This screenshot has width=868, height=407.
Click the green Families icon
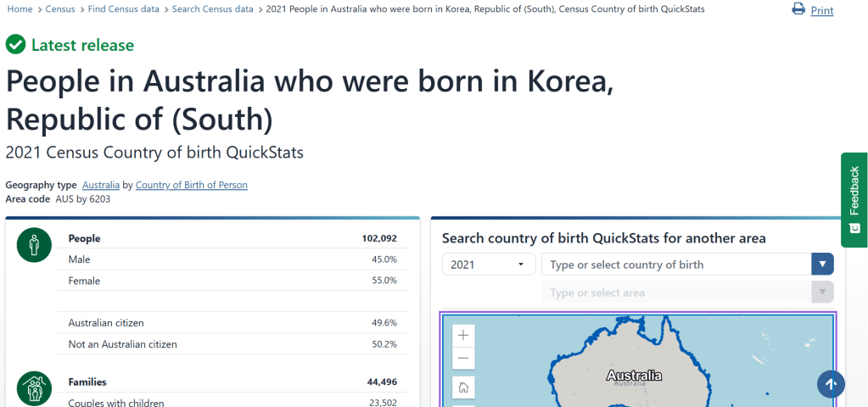[x=34, y=388]
